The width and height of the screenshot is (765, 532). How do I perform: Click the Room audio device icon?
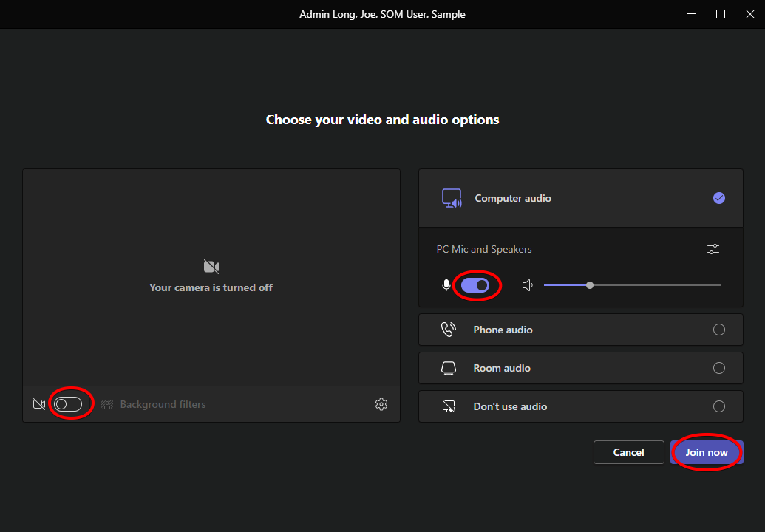coord(449,368)
